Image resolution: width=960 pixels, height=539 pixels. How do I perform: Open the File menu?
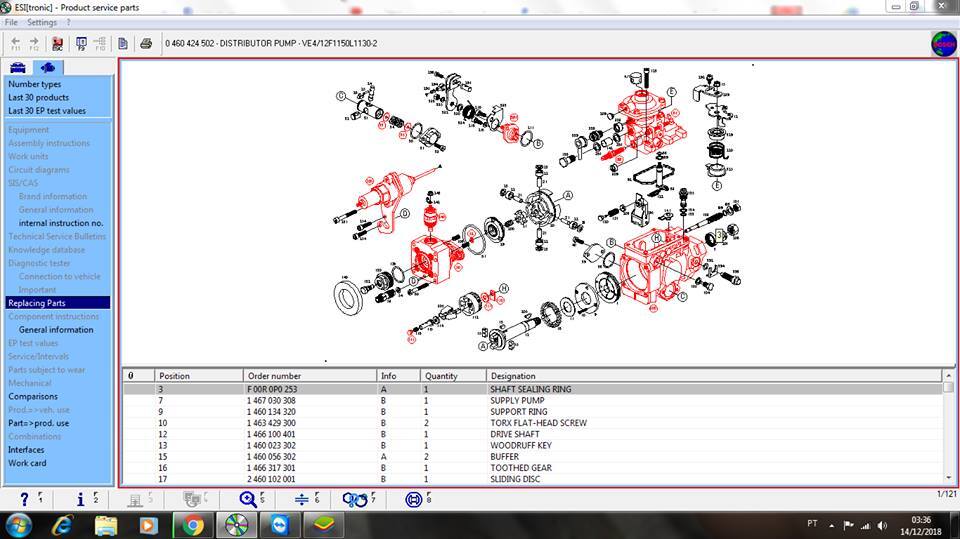[11, 22]
